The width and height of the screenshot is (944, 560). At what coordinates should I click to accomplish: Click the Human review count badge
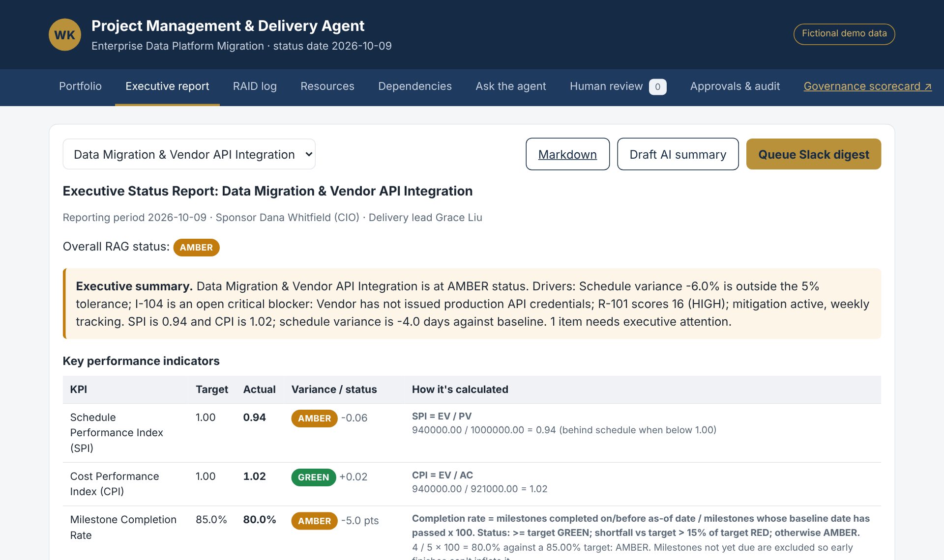657,87
